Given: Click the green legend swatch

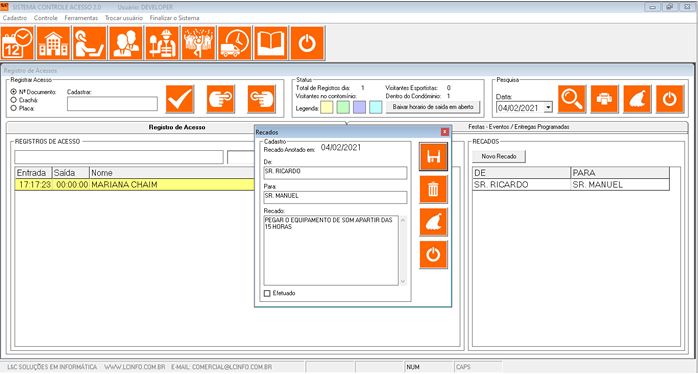Looking at the screenshot, I should (x=343, y=107).
